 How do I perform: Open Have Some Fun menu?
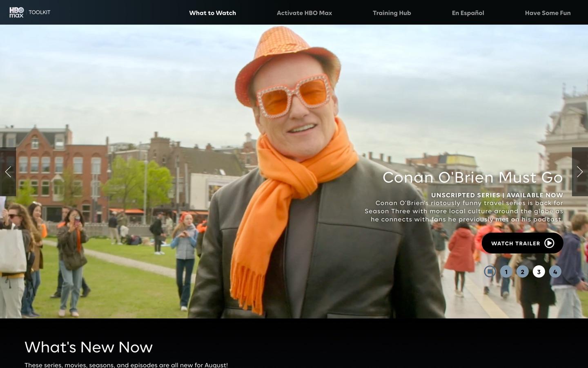tap(548, 13)
